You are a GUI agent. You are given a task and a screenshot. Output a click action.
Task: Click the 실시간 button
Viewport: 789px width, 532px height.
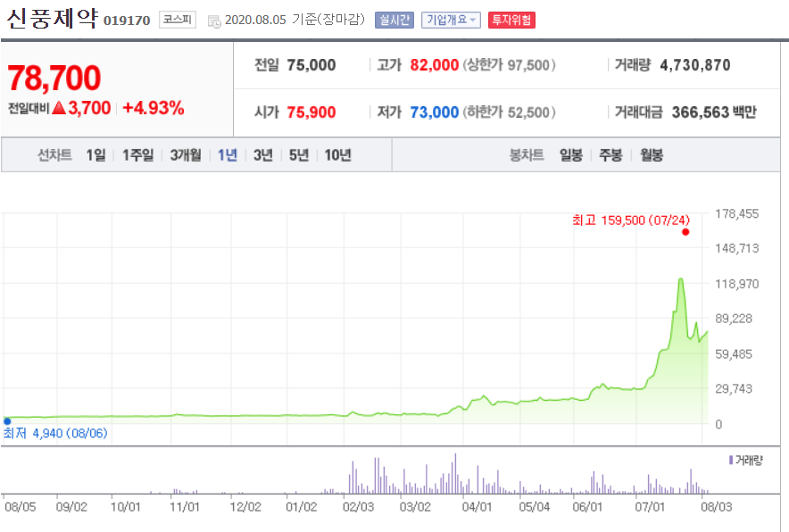pos(394,21)
